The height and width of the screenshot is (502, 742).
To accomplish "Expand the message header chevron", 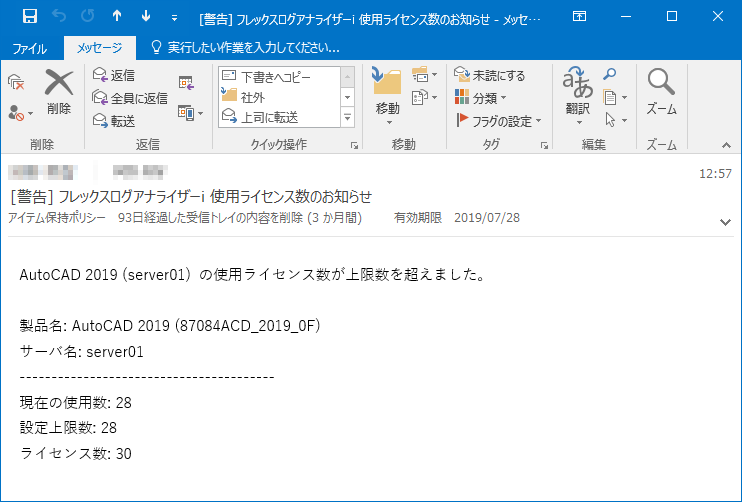I will pyautogui.click(x=725, y=222).
